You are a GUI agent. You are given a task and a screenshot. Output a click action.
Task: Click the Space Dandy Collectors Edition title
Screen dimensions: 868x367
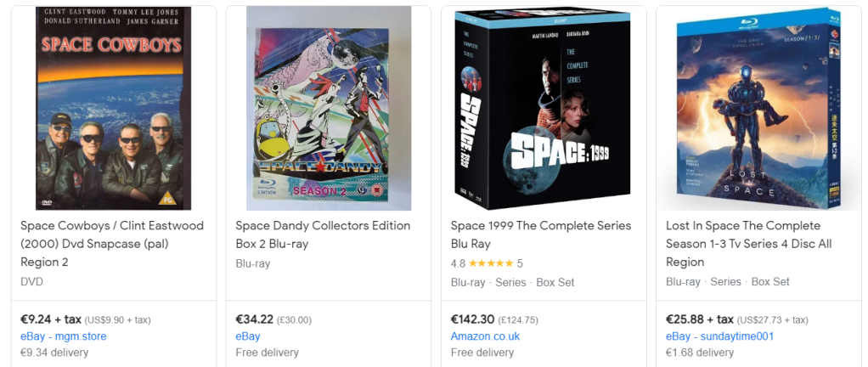323,234
